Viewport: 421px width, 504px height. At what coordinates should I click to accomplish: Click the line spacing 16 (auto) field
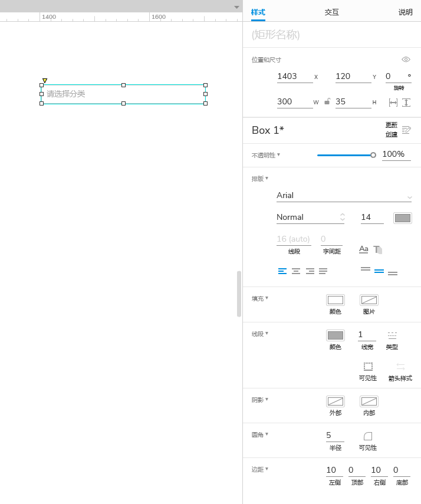point(294,239)
